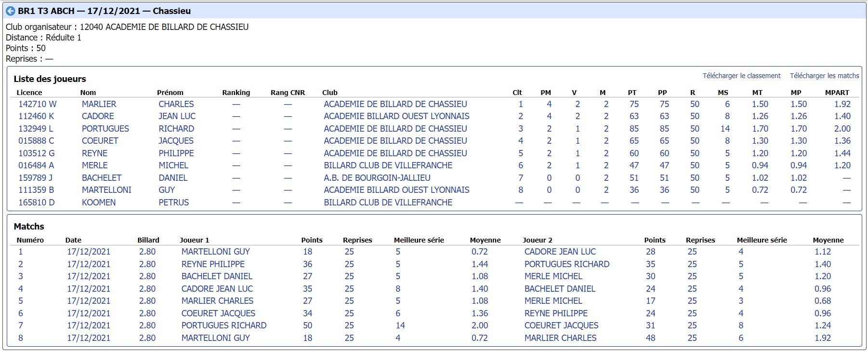Open PORTUGUES RICHARD in match 2
Viewport: 868px width, 352px height.
[x=567, y=264]
